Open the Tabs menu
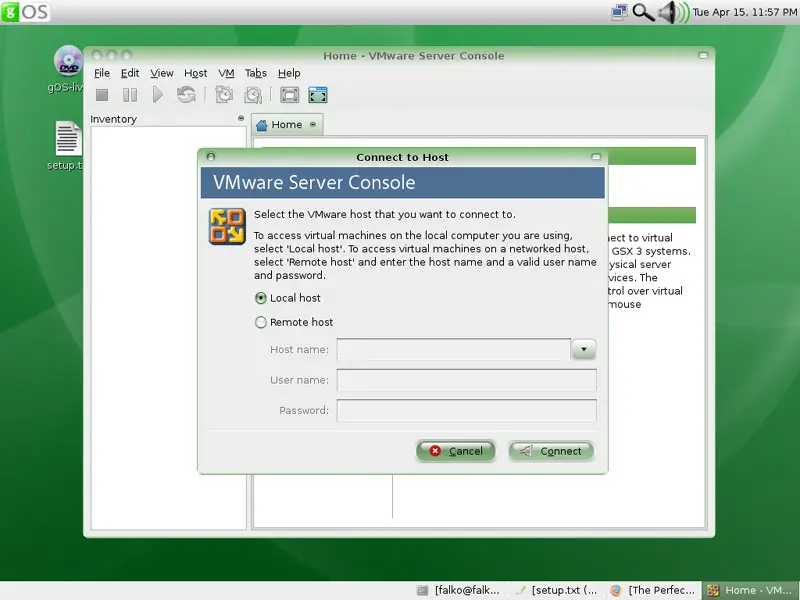The image size is (800, 600). point(256,73)
